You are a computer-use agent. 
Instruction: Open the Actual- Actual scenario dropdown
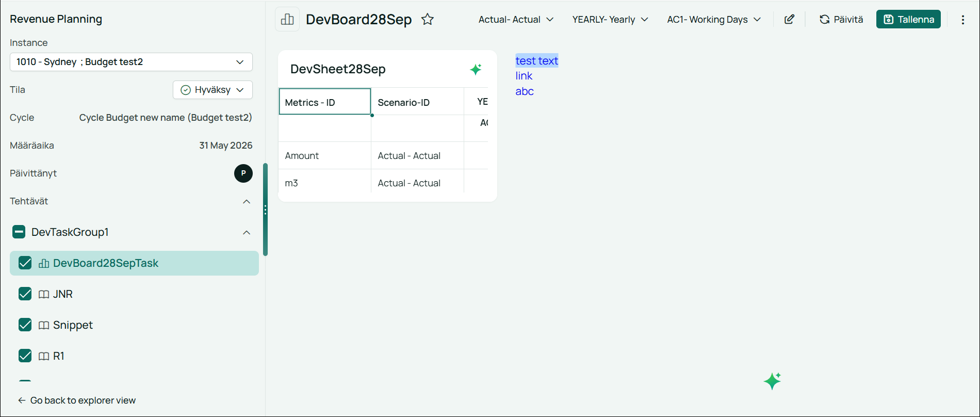click(x=516, y=20)
